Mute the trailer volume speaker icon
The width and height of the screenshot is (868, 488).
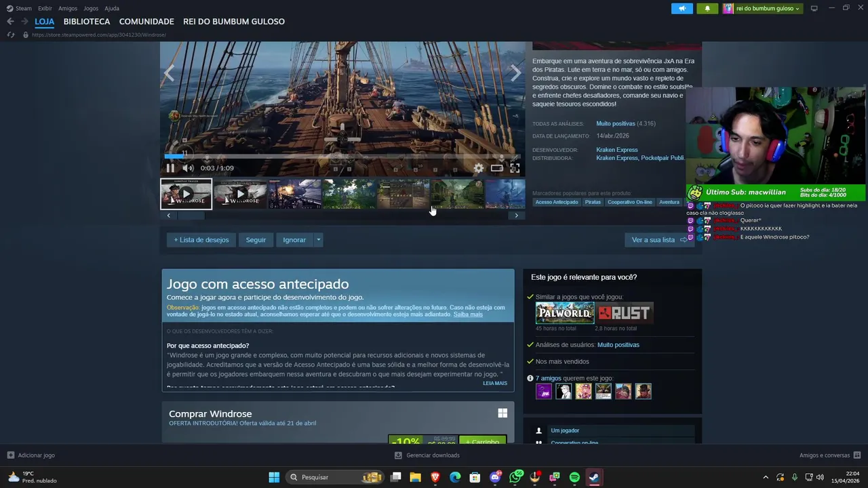188,168
